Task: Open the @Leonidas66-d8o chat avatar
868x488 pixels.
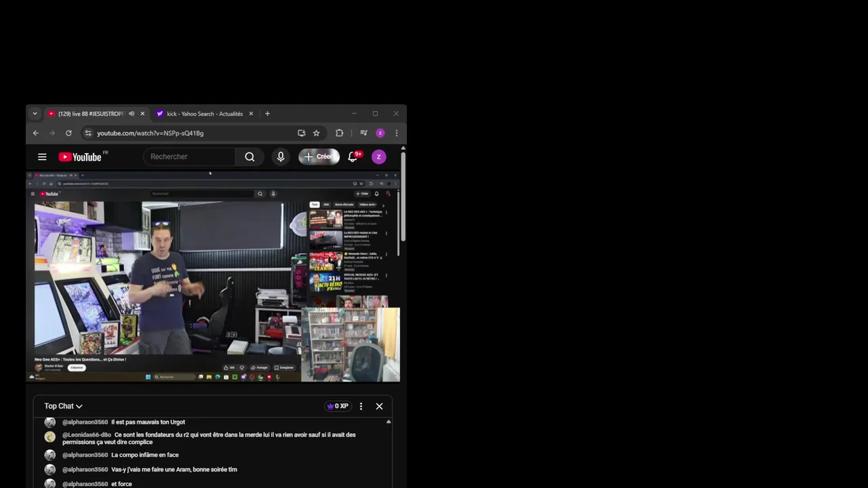Action: (x=50, y=437)
